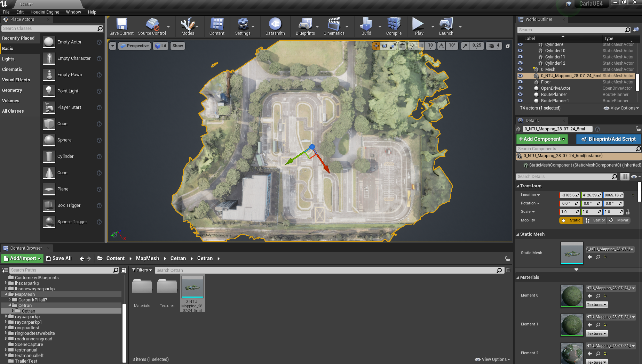The width and height of the screenshot is (642, 364).
Task: Open the Houdini Engine menu
Action: coord(45,12)
